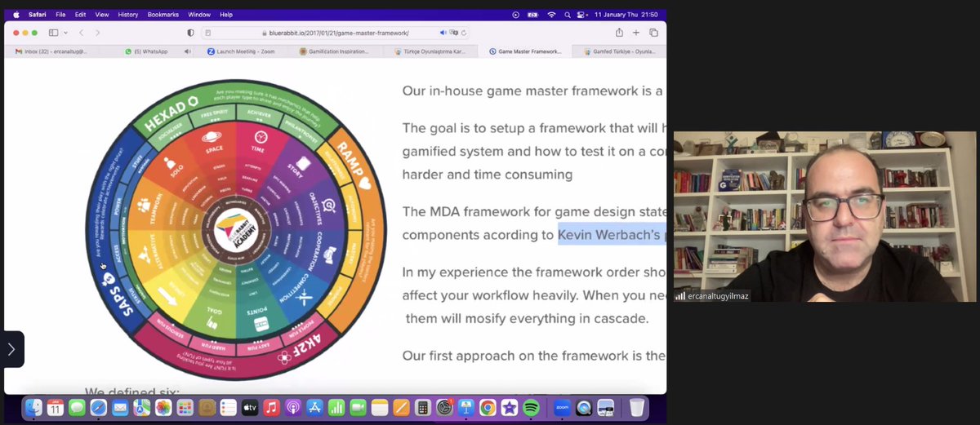Switch to Launch Meeting - Zoom tab
Screen dimensions: 980x425
pos(240,51)
